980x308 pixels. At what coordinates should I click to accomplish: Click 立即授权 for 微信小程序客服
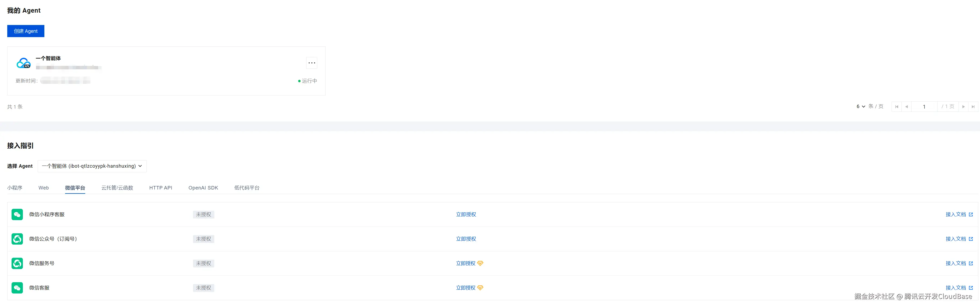click(466, 214)
